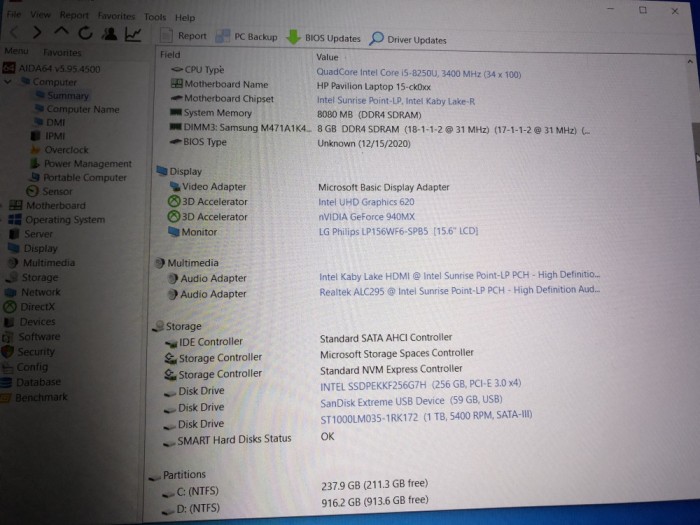Open Intel Sunrise Point-LP chipset link
Screen dimensions: 700x525
coord(396,101)
